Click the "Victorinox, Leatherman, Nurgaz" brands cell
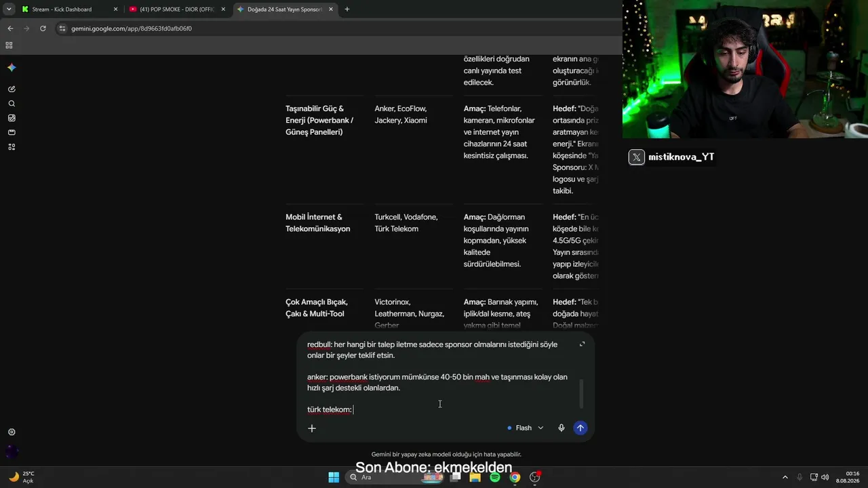Viewport: 868px width, 488px height. pos(410,314)
